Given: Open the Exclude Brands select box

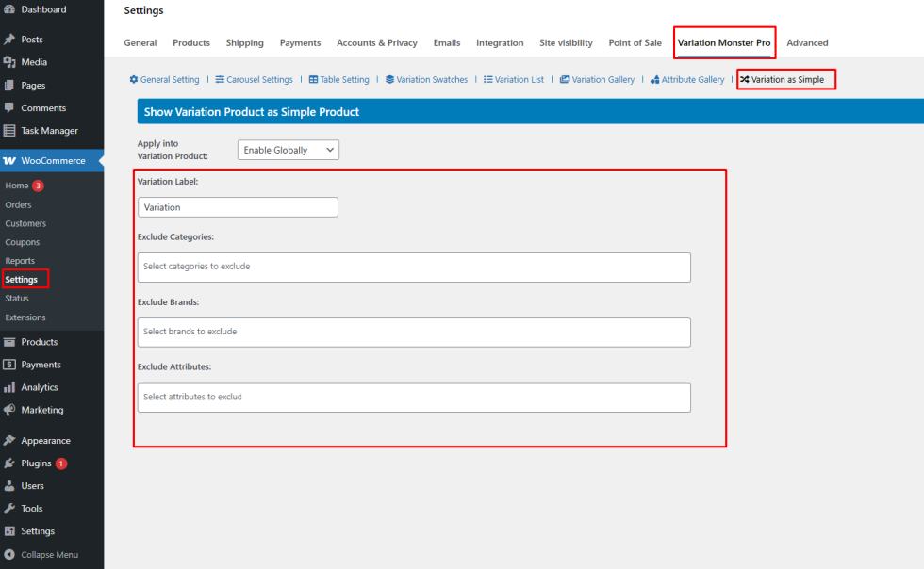Looking at the screenshot, I should (x=414, y=333).
